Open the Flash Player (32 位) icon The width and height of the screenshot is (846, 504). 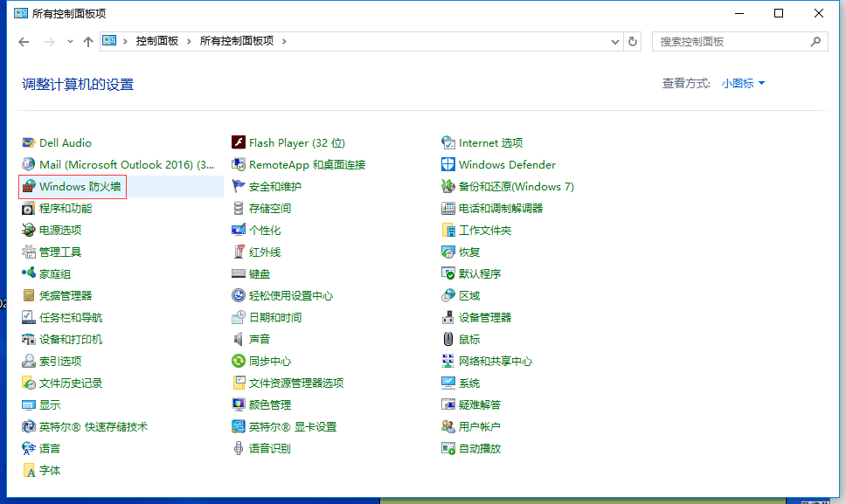[x=239, y=143]
